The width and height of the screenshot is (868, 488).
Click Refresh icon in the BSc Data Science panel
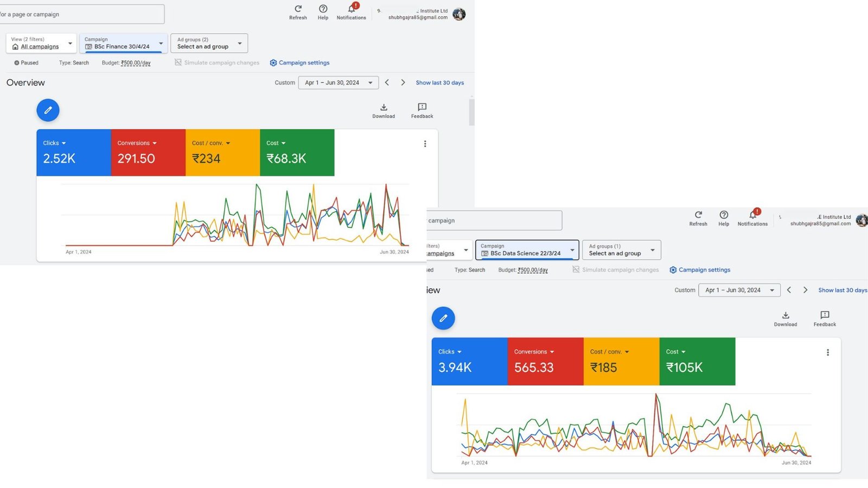click(x=698, y=215)
